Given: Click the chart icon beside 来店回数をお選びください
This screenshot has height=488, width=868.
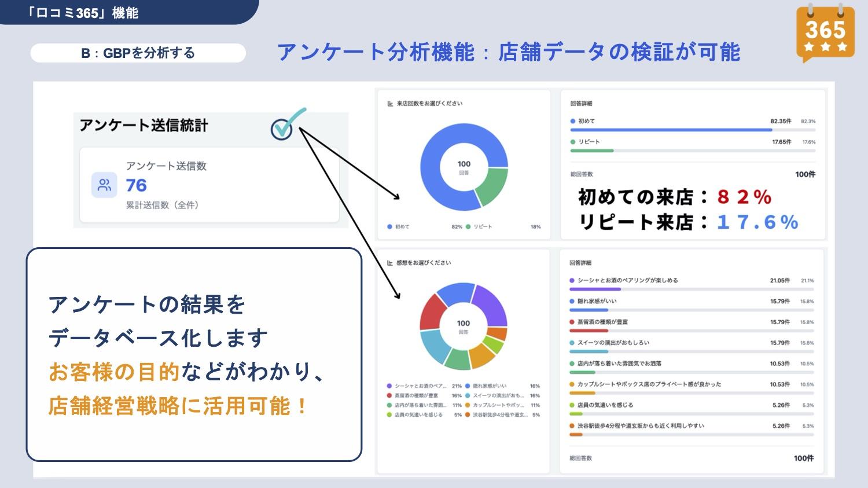Looking at the screenshot, I should pyautogui.click(x=390, y=104).
